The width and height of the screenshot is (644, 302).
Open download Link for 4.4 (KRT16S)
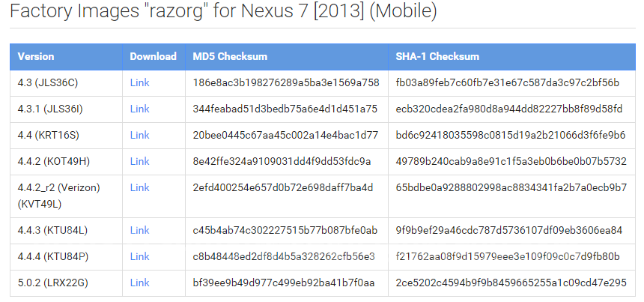tap(139, 135)
